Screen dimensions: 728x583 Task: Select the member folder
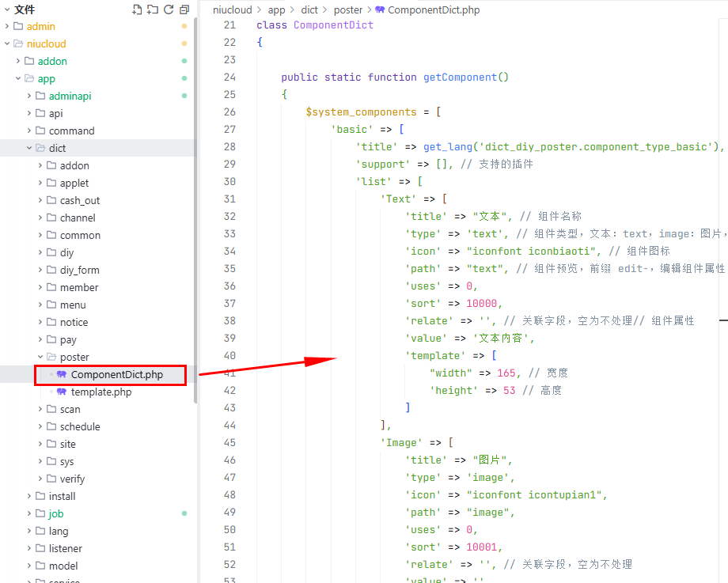click(x=79, y=287)
